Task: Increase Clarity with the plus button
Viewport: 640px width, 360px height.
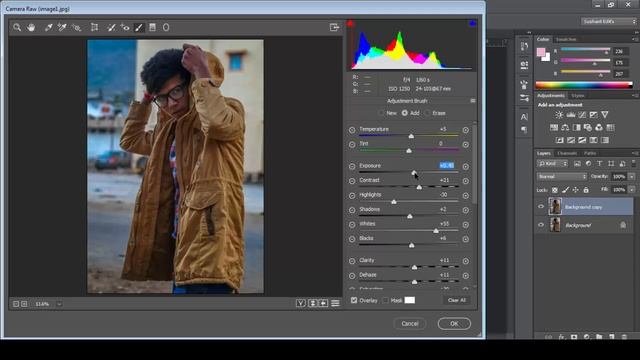Action: (466, 261)
